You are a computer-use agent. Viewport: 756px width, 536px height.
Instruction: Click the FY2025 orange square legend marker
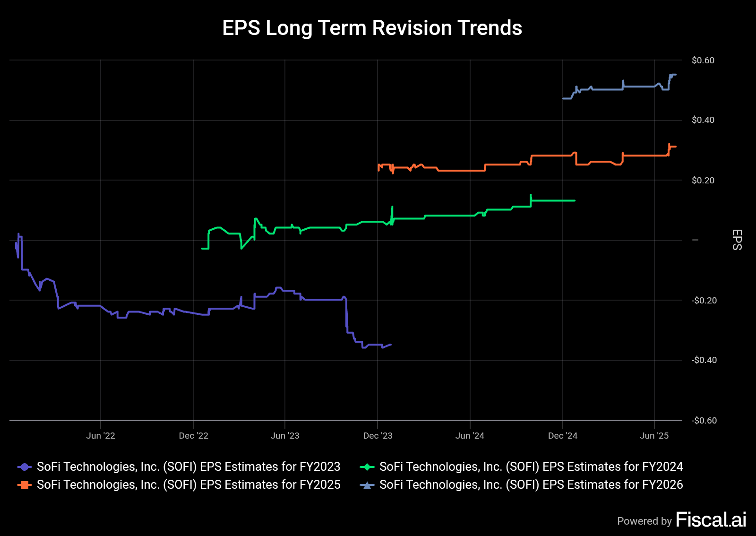[x=25, y=485]
